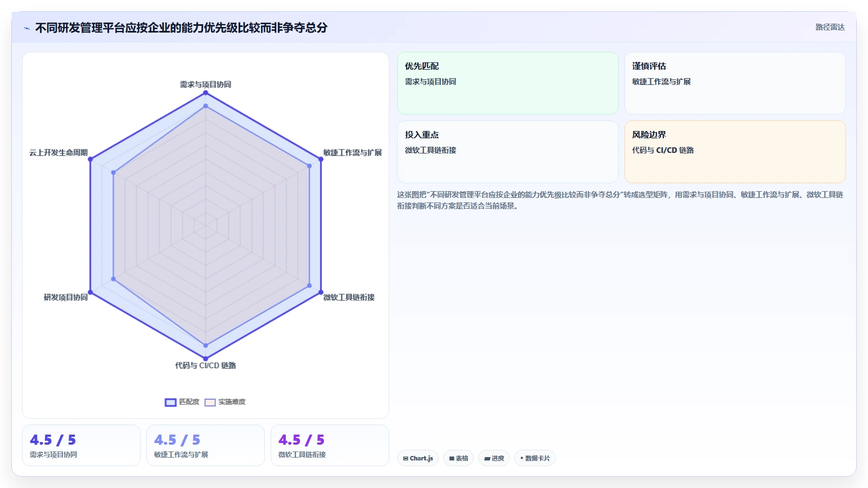Click the 微软工具链衔接 score card
The width and height of the screenshot is (868, 488).
coord(330,445)
